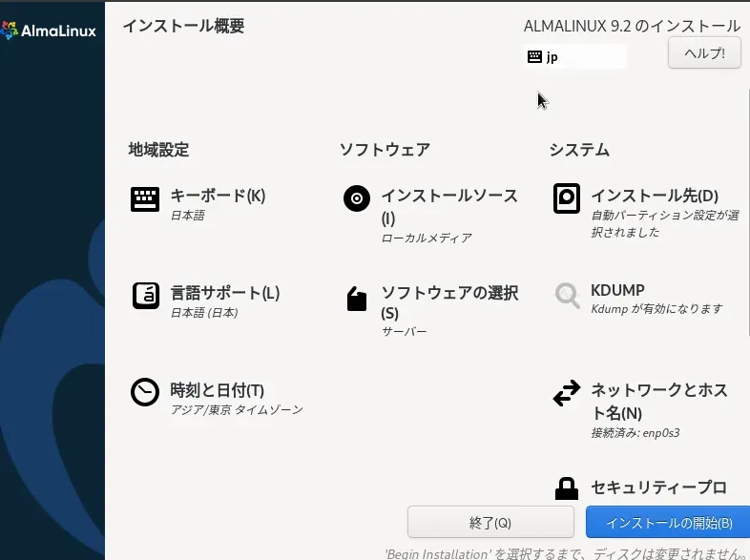Click the hard disk icon for インストール先
The image size is (750, 560).
tap(567, 198)
